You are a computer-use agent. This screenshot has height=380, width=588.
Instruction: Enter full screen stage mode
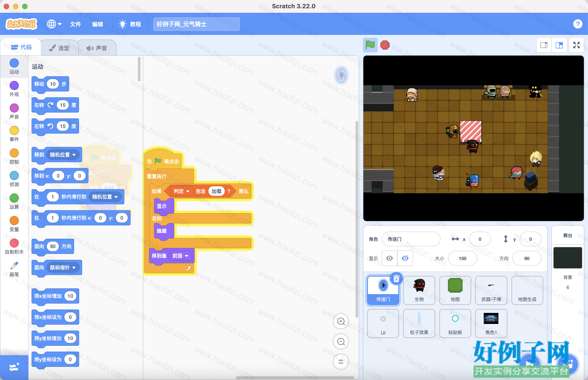click(x=577, y=45)
